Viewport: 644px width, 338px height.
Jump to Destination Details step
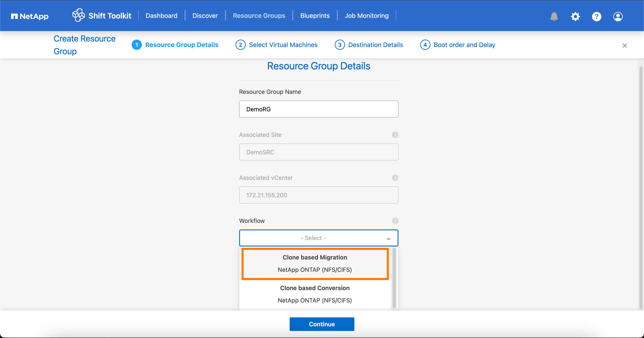coord(375,45)
